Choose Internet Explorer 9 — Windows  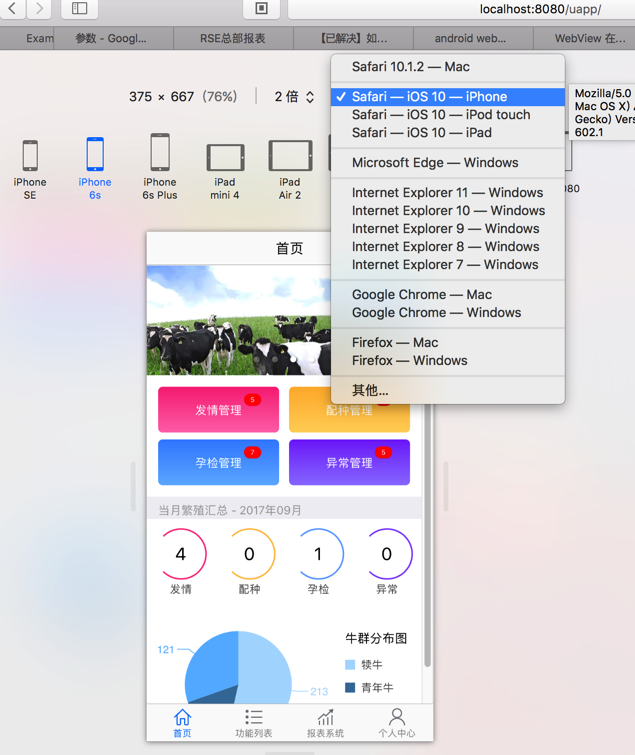(x=448, y=228)
